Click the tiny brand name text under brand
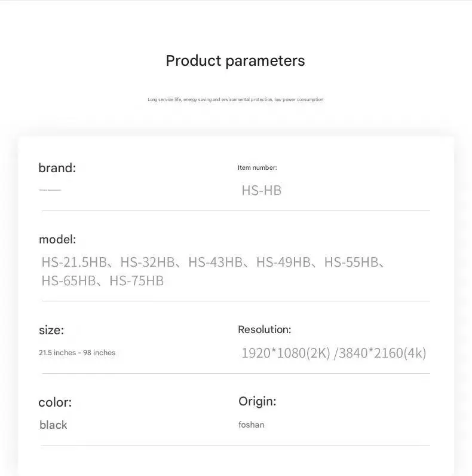Viewport: 472px width, 476px height. (x=50, y=190)
